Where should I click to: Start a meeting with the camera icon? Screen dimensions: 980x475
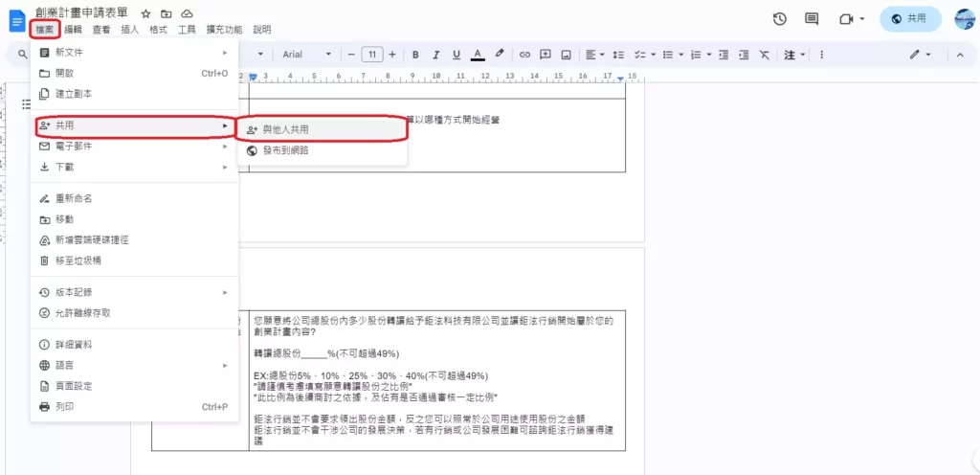point(846,19)
